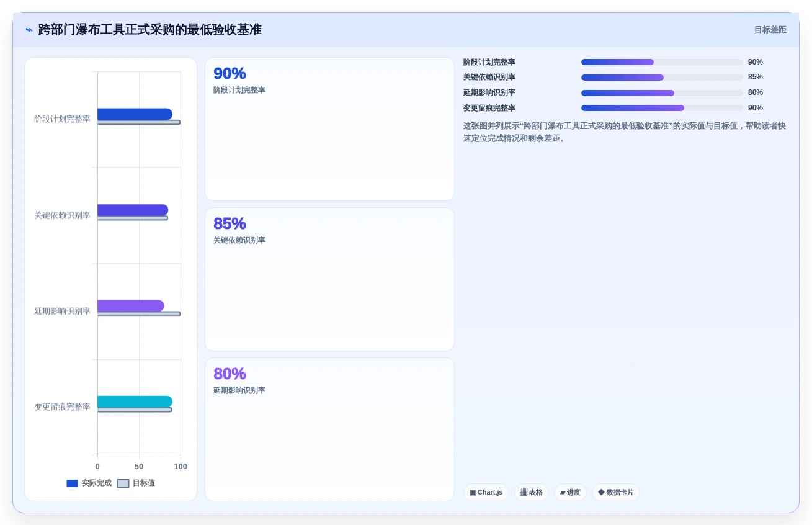Click the lightning icon beside the title
812x525 pixels.
(x=29, y=30)
